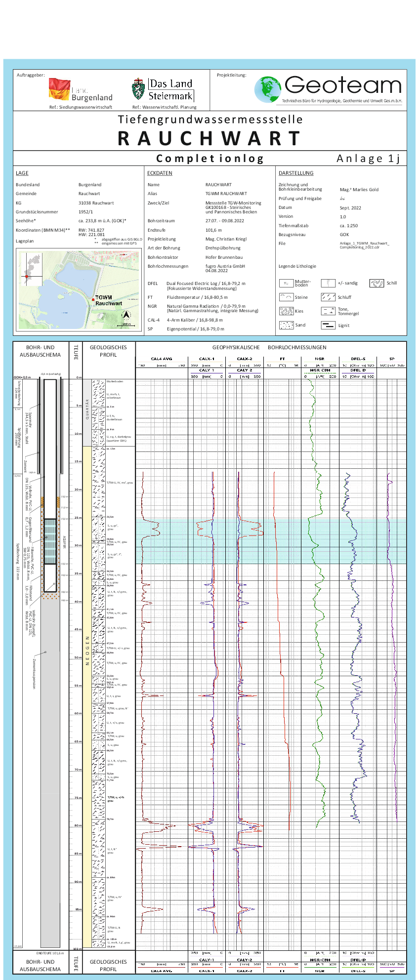This screenshot has height=980, width=420.
Task: Click the 'Completionlog' heading
Action: coord(210,158)
